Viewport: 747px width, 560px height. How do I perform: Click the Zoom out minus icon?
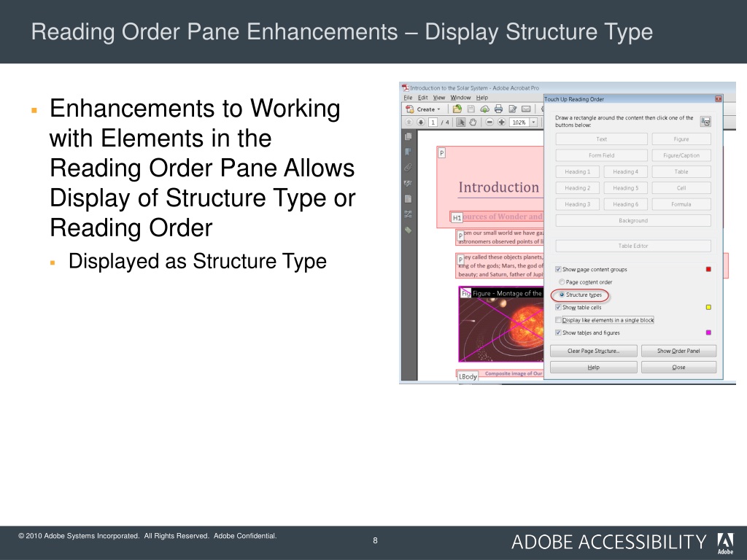pos(489,122)
